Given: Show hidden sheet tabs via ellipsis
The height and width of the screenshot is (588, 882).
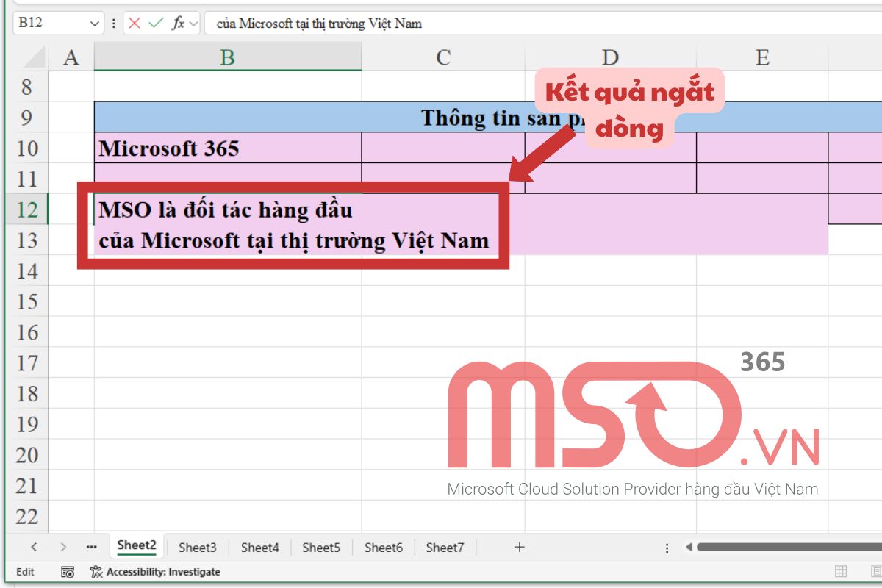Looking at the screenshot, I should click(91, 547).
